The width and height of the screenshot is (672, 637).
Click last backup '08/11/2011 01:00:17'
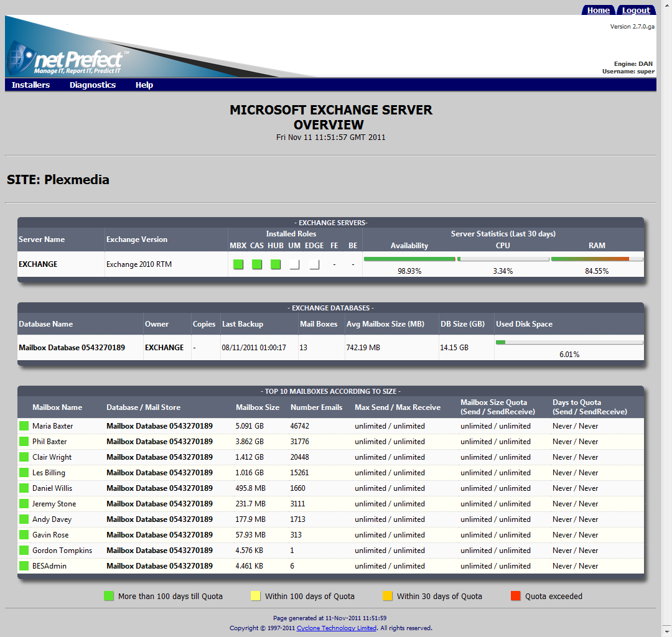pyautogui.click(x=254, y=347)
